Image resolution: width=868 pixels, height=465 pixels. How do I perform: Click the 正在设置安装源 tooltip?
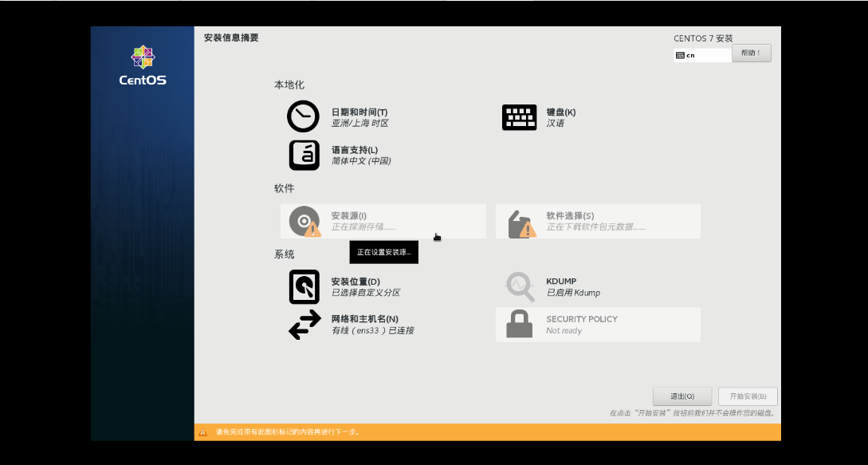tap(383, 252)
